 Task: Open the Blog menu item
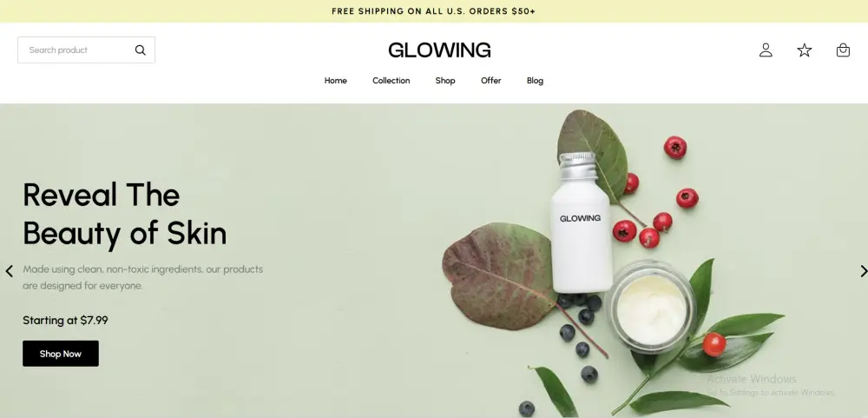535,80
